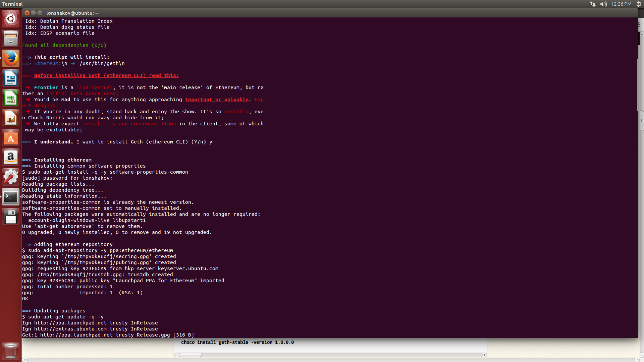Screen dimensions: 644x362
Task: Launch Firefox web browser
Action: click(11, 58)
